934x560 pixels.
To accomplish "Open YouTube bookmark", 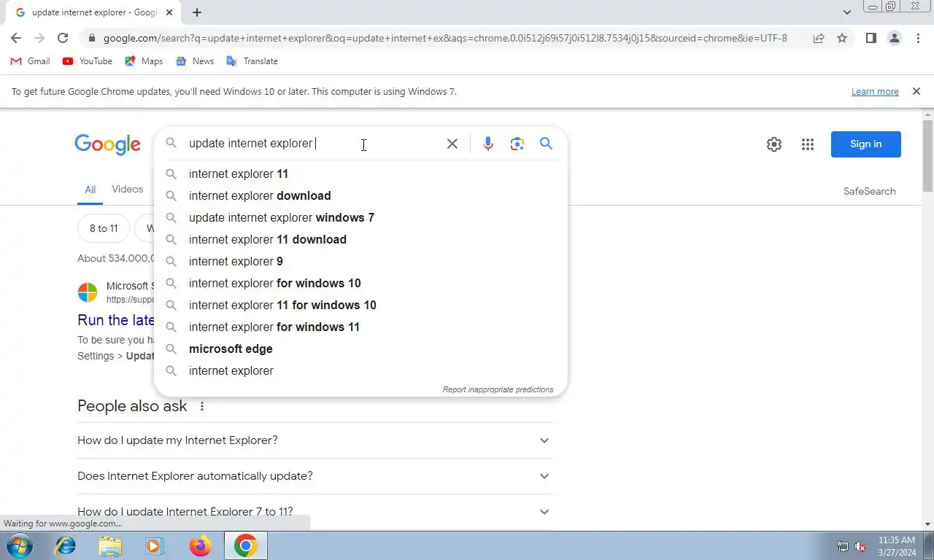I will point(88,61).
